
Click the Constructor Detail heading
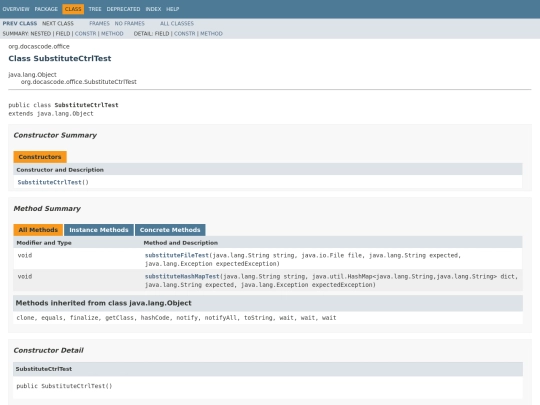point(48,350)
